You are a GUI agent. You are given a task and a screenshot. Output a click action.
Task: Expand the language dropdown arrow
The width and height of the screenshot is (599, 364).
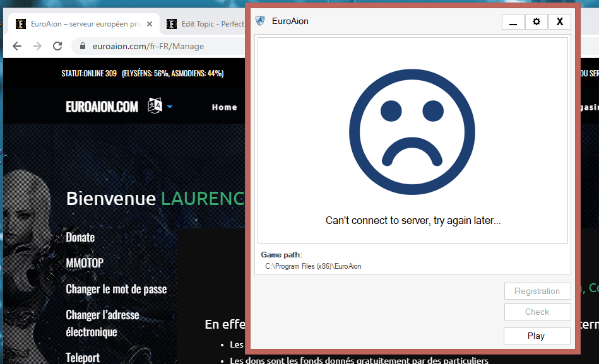170,107
